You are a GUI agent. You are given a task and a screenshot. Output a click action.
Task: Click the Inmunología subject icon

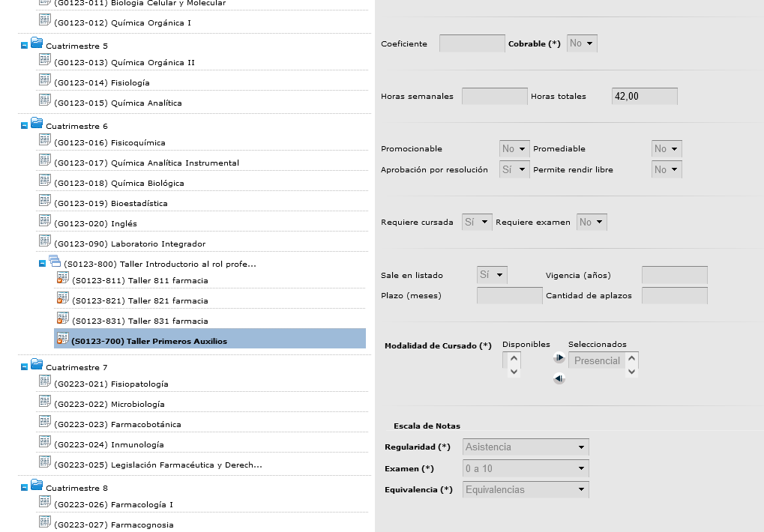point(45,441)
